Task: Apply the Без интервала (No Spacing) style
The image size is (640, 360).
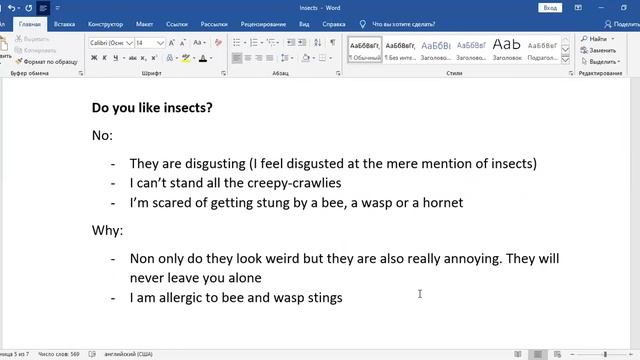Action: pyautogui.click(x=400, y=50)
